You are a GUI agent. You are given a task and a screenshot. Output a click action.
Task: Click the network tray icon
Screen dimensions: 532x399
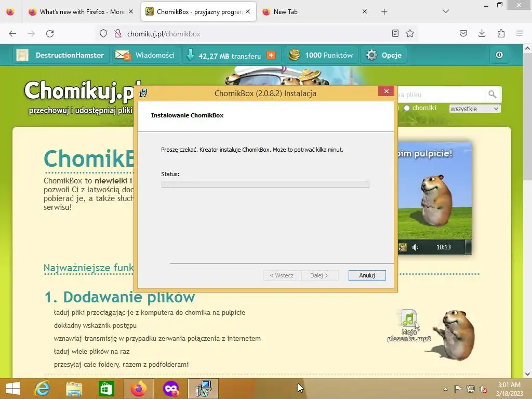coord(471,389)
